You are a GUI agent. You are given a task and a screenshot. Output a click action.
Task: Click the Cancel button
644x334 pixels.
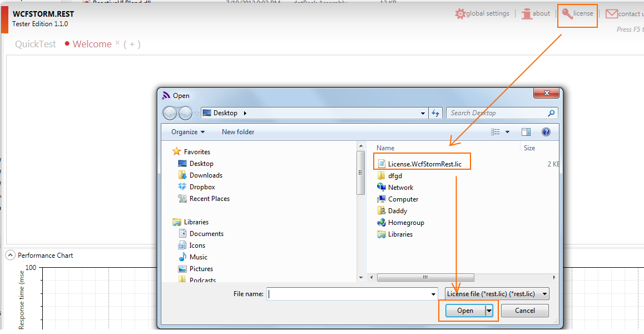[x=524, y=311]
